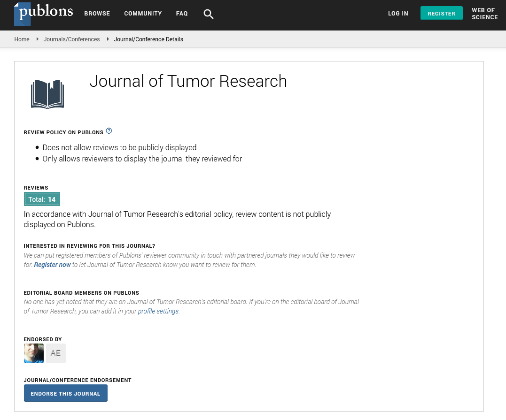Screen dimensions: 506x420
Task: Click the Total: 14 reviews badge
Action: click(42, 199)
